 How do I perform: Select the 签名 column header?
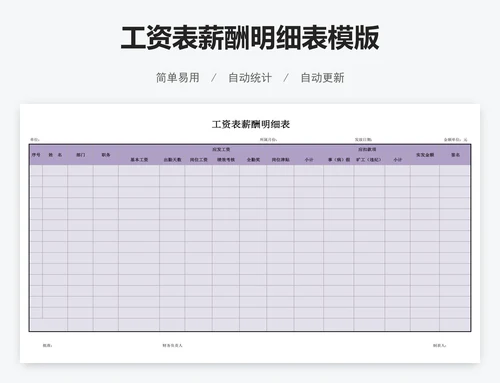click(x=455, y=155)
